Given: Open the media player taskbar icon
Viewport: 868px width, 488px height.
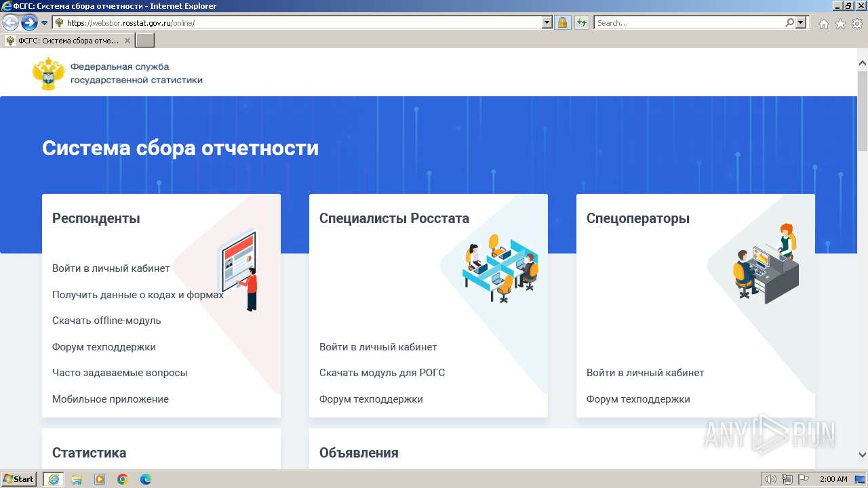Looking at the screenshot, I should point(100,479).
